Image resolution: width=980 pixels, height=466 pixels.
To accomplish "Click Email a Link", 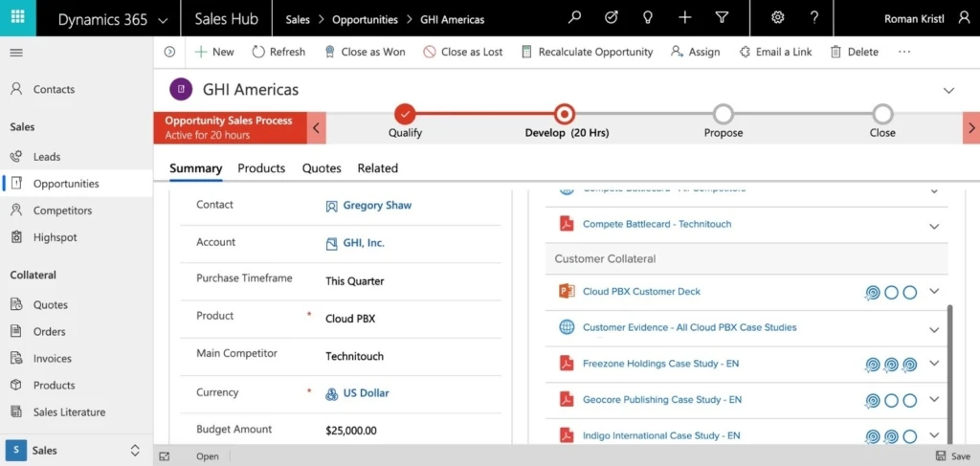I will point(775,53).
